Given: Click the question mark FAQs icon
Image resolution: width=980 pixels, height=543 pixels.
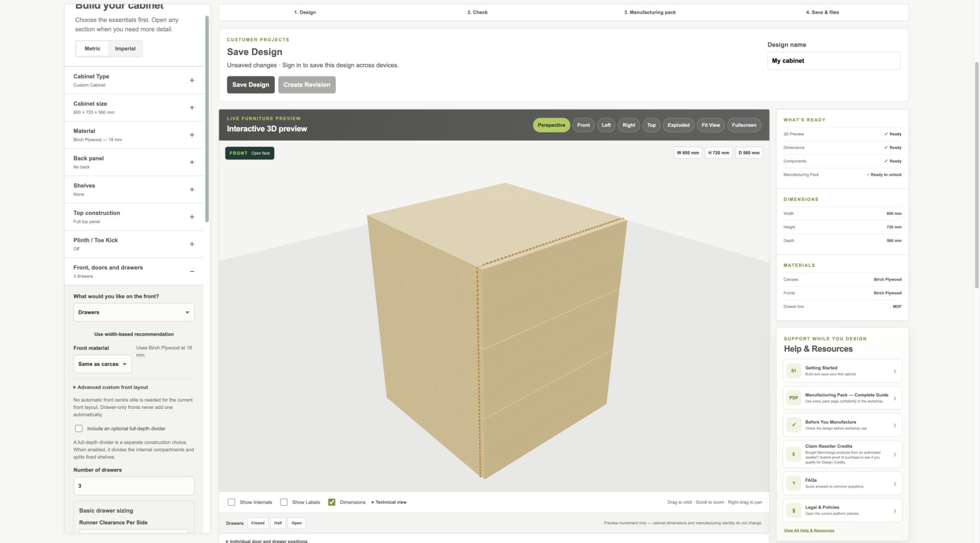Looking at the screenshot, I should (794, 483).
